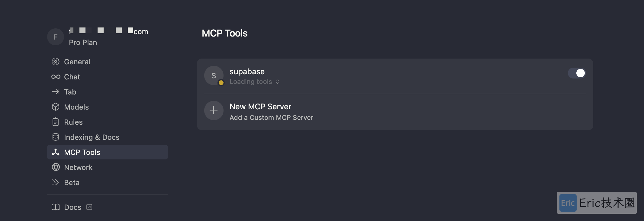Select the Tab arrow icon
This screenshot has width=644, height=221.
coord(56,92)
